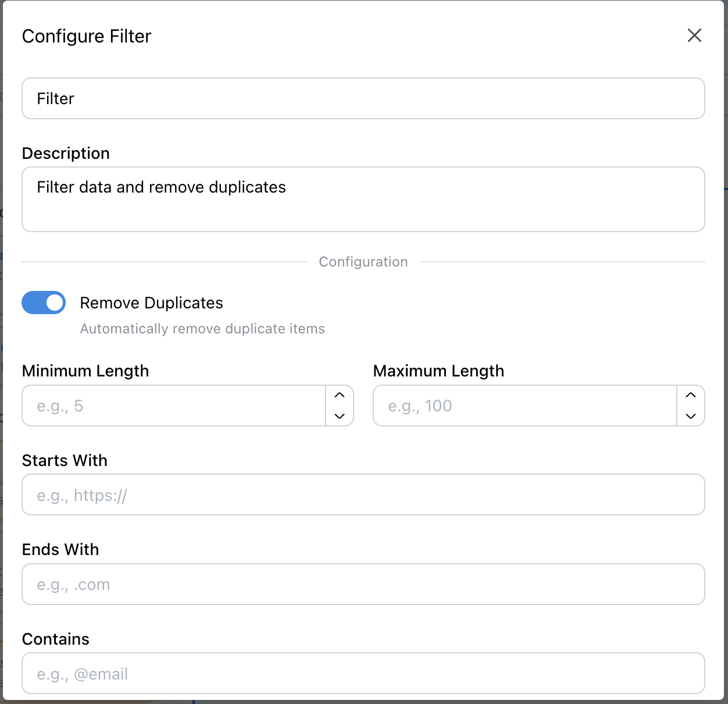Click the "Remove Duplicates" label text
728x704 pixels.
click(x=151, y=303)
